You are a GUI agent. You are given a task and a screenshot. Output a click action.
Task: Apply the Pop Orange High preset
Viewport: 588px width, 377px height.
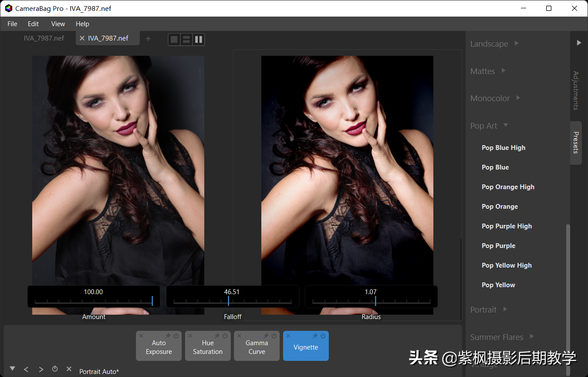[x=508, y=187]
